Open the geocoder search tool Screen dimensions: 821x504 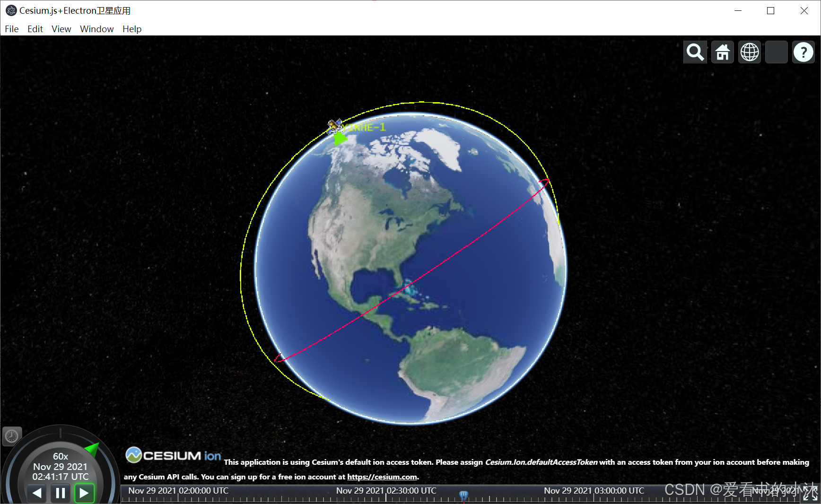pos(695,52)
